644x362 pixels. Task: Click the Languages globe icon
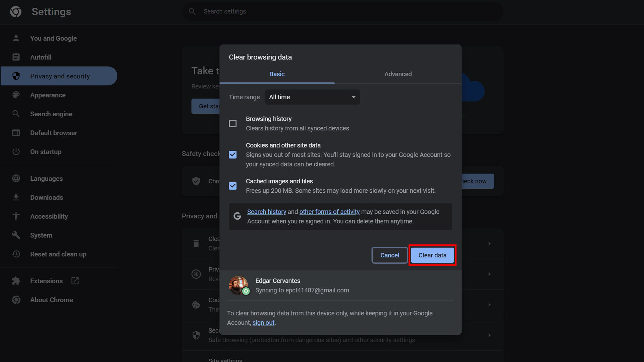pyautogui.click(x=16, y=178)
